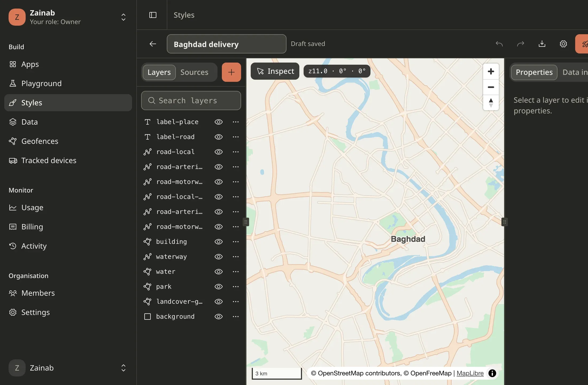
Task: Open the MapLibre attribution link
Action: click(x=470, y=373)
